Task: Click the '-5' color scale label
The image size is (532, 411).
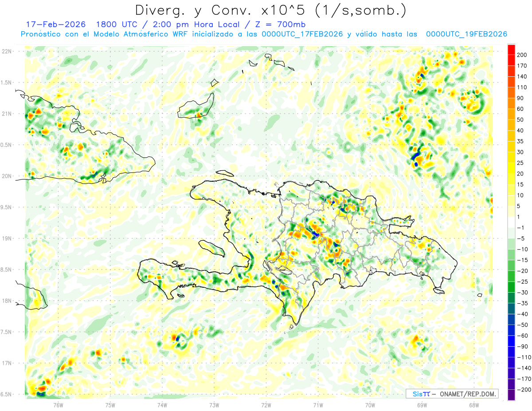Action: tap(522, 239)
